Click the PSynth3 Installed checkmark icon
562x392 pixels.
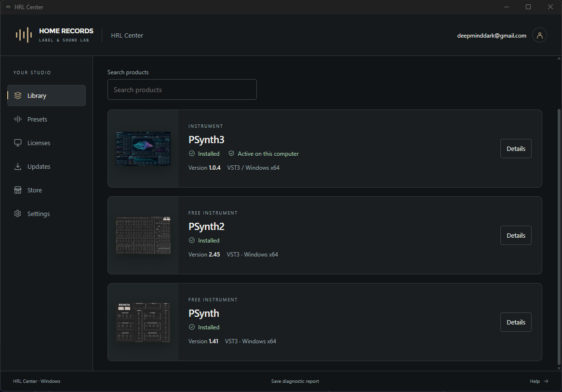192,153
